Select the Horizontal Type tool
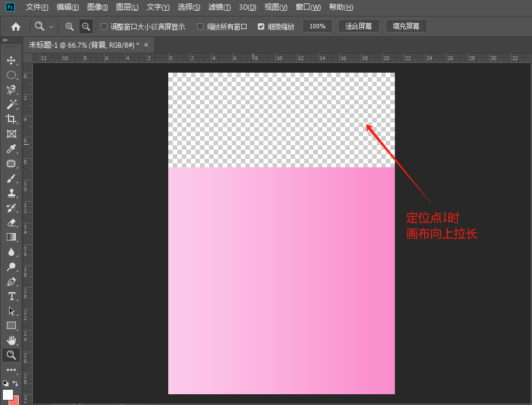The height and width of the screenshot is (405, 532). coord(11,296)
